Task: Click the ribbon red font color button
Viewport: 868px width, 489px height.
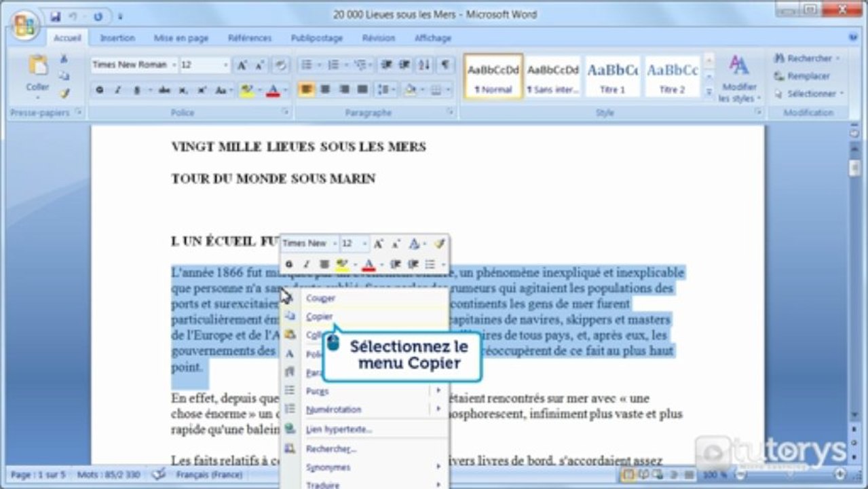Action: point(273,90)
